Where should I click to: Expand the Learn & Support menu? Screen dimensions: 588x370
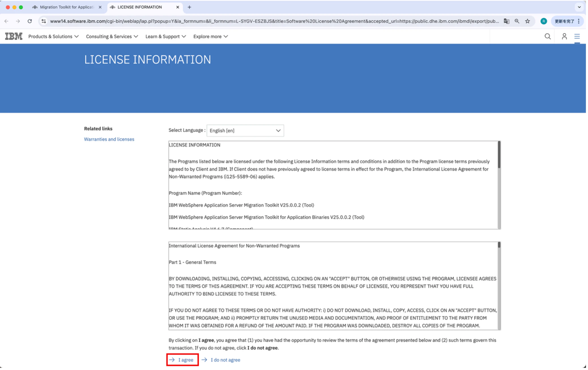(x=166, y=36)
